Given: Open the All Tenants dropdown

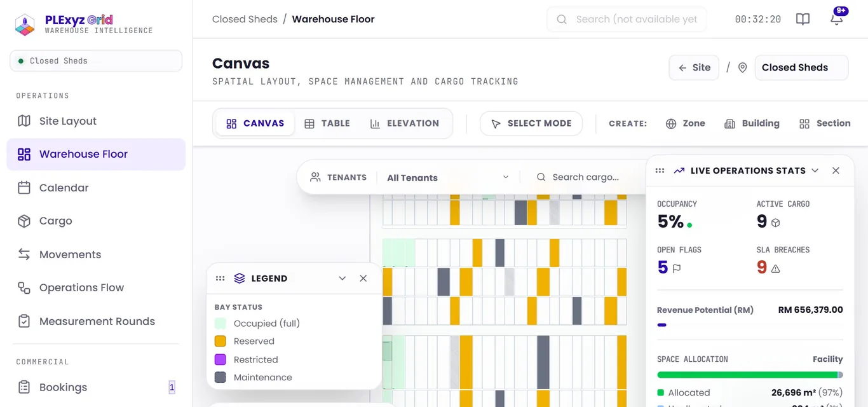Looking at the screenshot, I should click(x=448, y=177).
